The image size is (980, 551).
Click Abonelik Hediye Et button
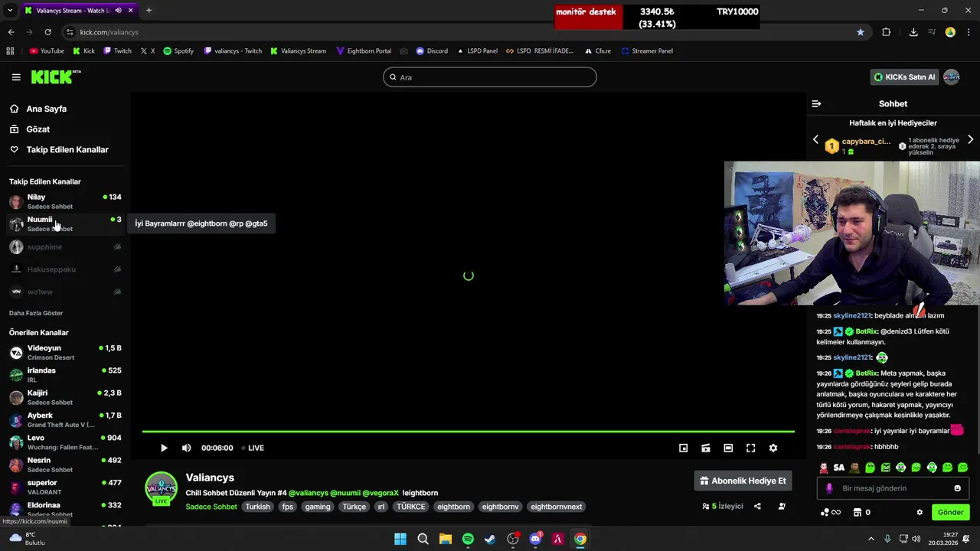[x=743, y=481]
